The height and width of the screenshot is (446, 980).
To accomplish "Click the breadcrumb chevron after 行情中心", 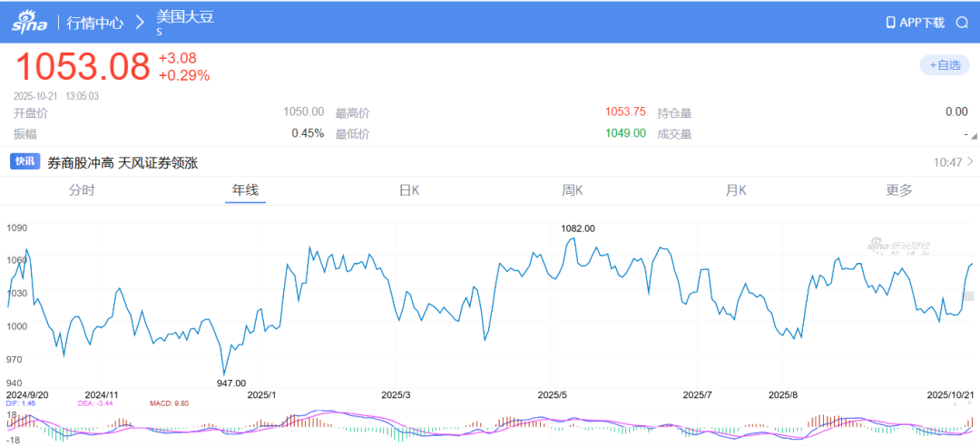I will coord(140,23).
